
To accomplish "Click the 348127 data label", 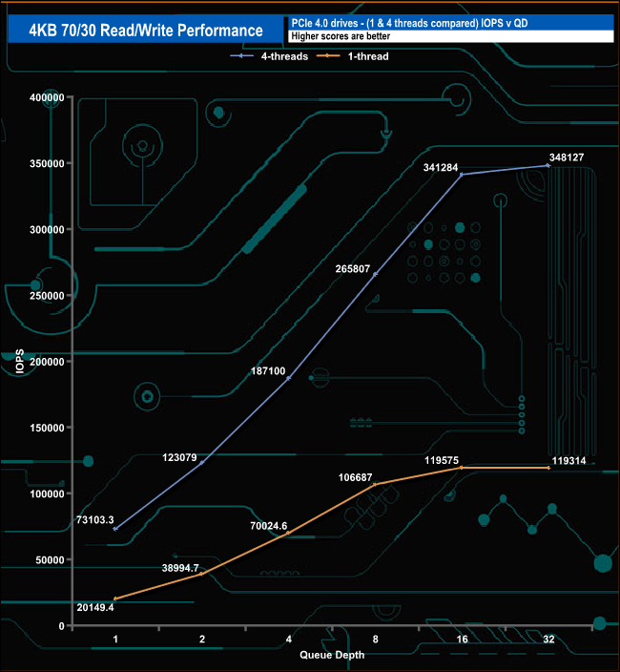I will [x=567, y=157].
